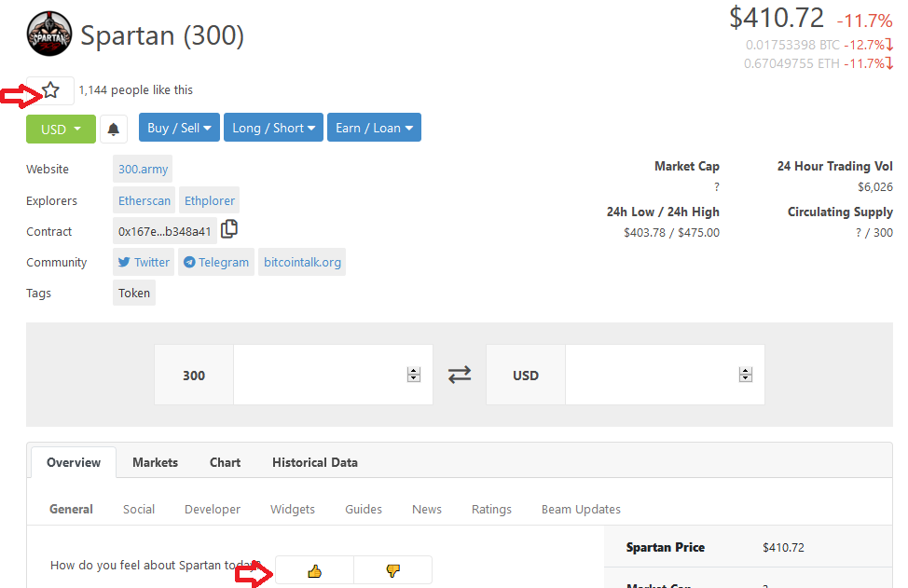
Task: Open the Etherscan explorer link
Action: click(144, 200)
